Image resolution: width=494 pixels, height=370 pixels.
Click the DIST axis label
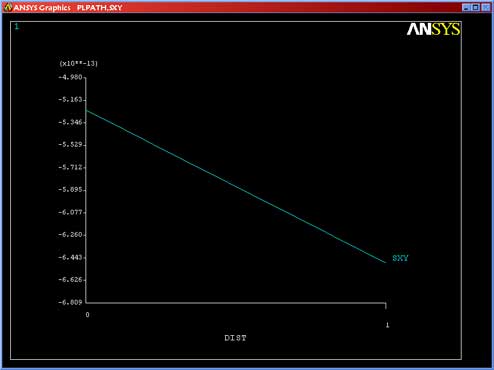[235, 338]
